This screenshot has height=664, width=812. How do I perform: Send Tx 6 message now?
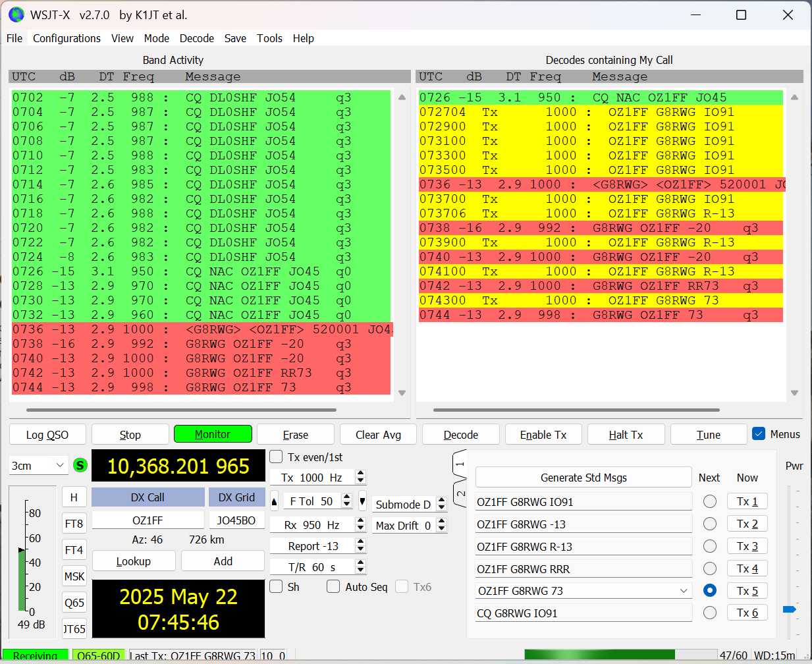[x=747, y=613]
